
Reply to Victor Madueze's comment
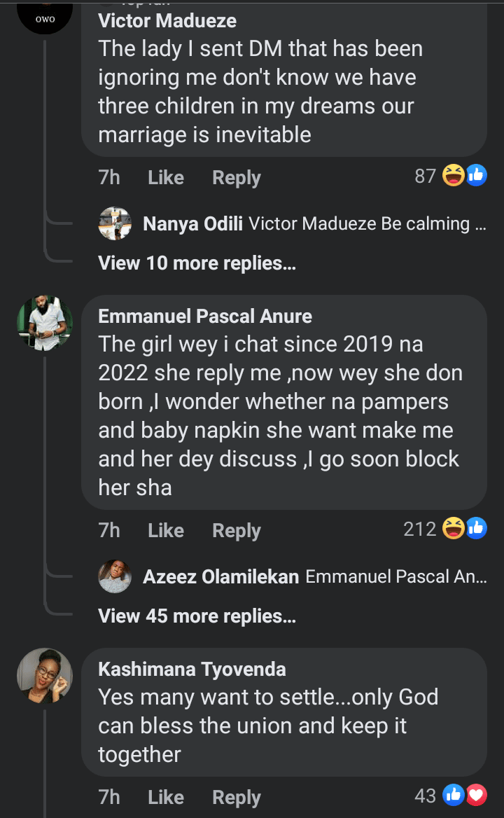(237, 178)
